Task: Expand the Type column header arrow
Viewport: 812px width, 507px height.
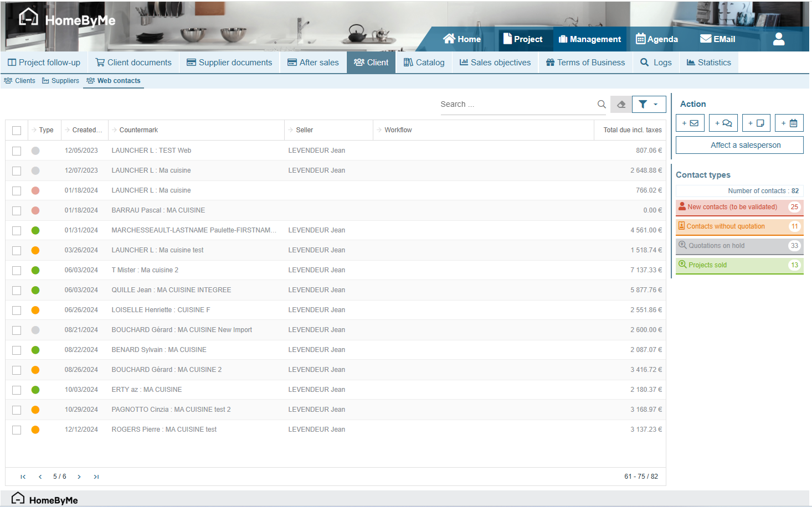Action: 34,130
